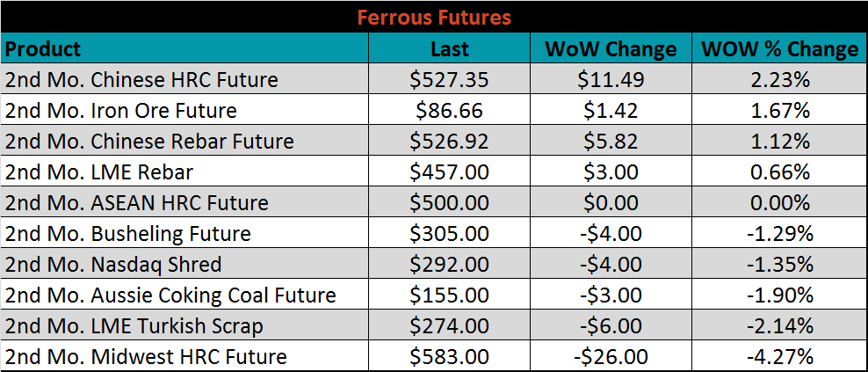Click the -1.35% Nasdaq Shred percent change

pos(779,264)
